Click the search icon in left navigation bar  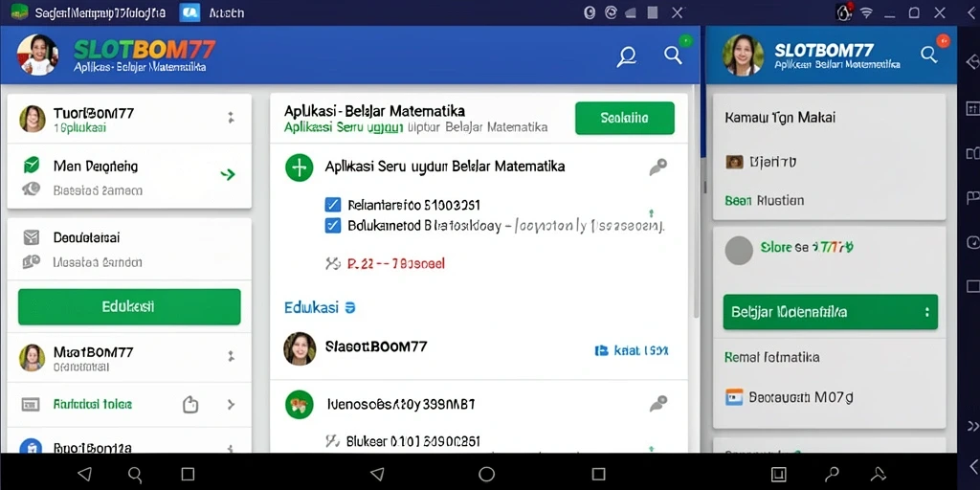(135, 475)
